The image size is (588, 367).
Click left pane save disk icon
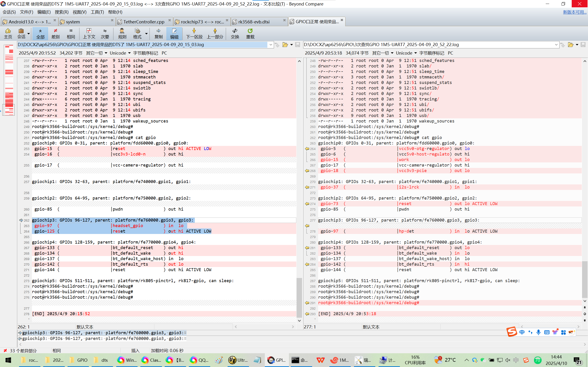(297, 45)
